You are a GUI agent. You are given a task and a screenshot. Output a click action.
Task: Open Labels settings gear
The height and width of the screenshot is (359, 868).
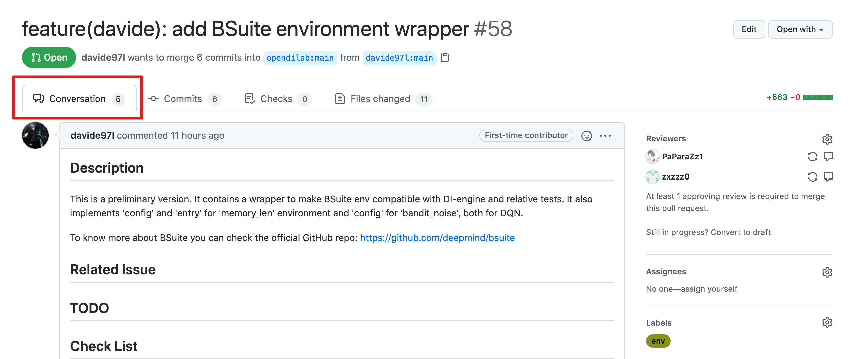coord(827,323)
